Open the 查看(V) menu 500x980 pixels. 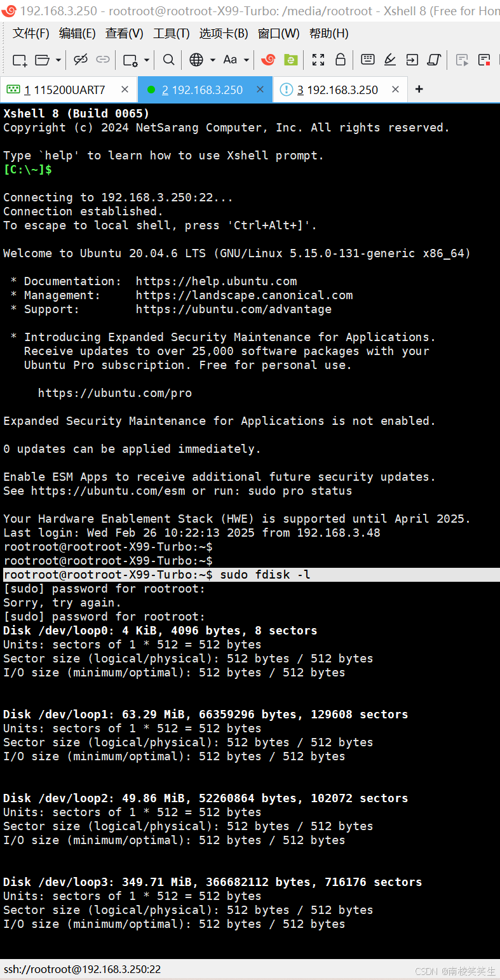click(124, 34)
